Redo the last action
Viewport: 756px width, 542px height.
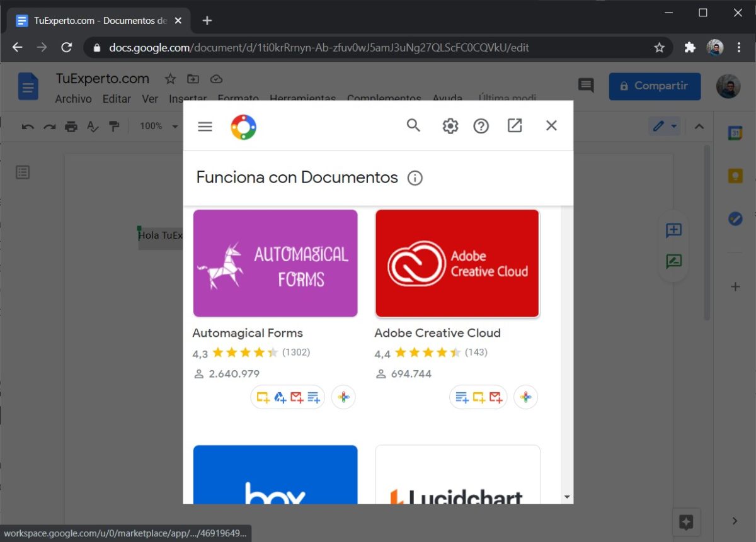pyautogui.click(x=49, y=127)
